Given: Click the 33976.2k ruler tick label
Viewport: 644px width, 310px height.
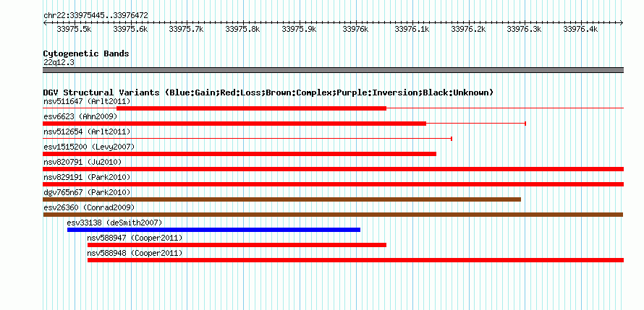Looking at the screenshot, I should click(468, 30).
